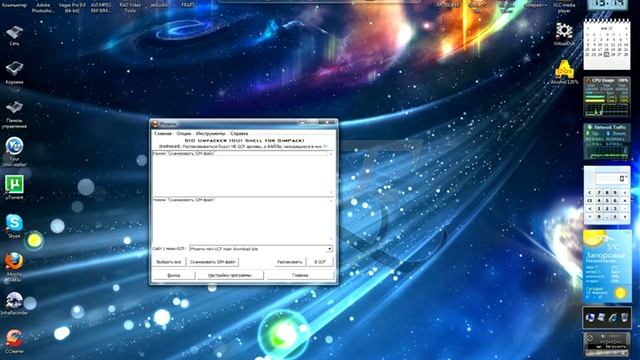The image size is (640, 360).
Task: Click Сканировать SIM-файл button
Action: pos(213,262)
